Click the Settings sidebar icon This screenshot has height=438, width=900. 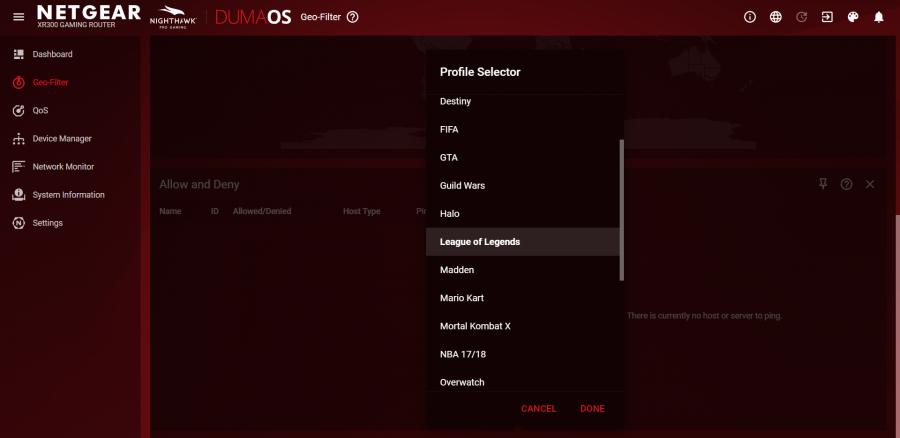[18, 223]
